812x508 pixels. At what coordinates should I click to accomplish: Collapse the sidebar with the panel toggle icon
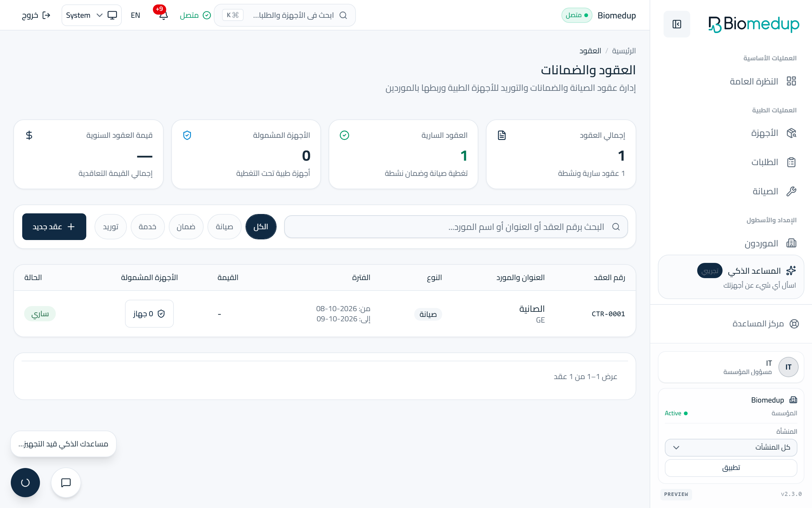click(x=677, y=24)
